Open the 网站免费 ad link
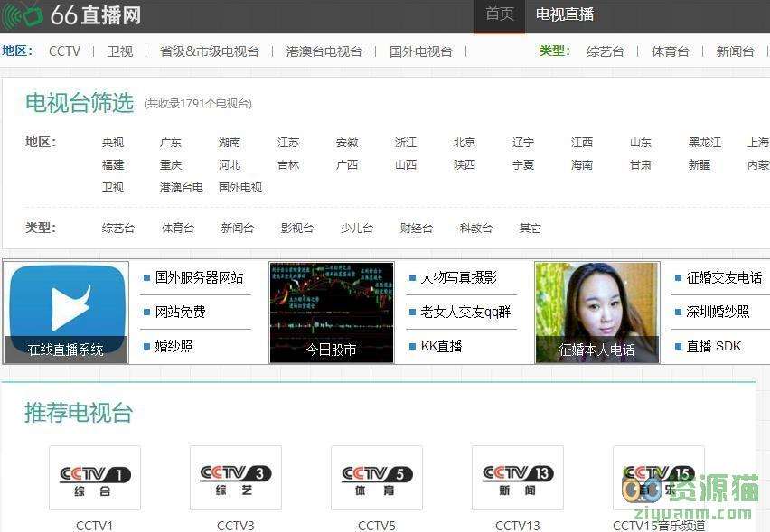Image resolution: width=770 pixels, height=532 pixels. tap(180, 312)
